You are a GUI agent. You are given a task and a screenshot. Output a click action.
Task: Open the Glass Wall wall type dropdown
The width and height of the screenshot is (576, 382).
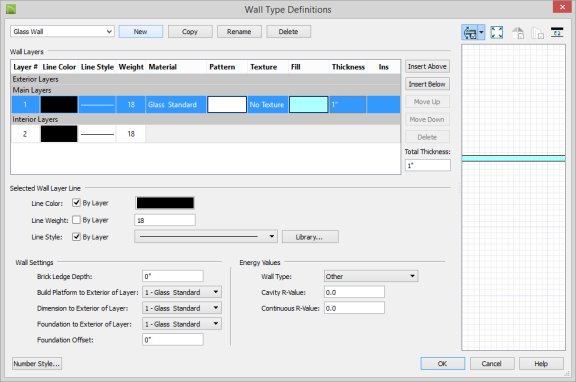tap(62, 32)
